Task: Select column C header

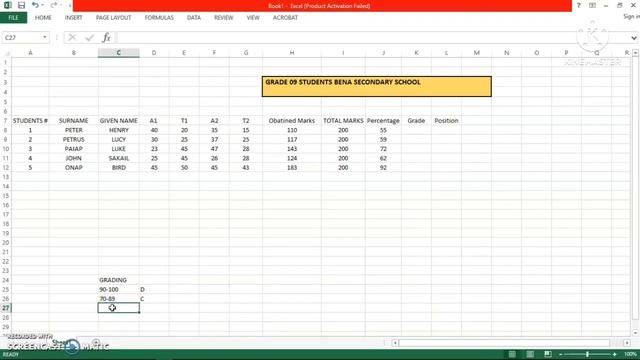Action: click(x=118, y=53)
